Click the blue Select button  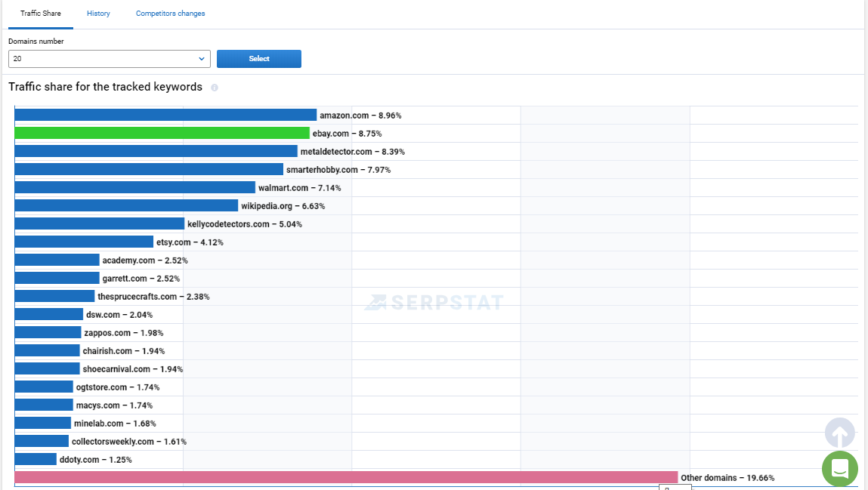point(259,59)
